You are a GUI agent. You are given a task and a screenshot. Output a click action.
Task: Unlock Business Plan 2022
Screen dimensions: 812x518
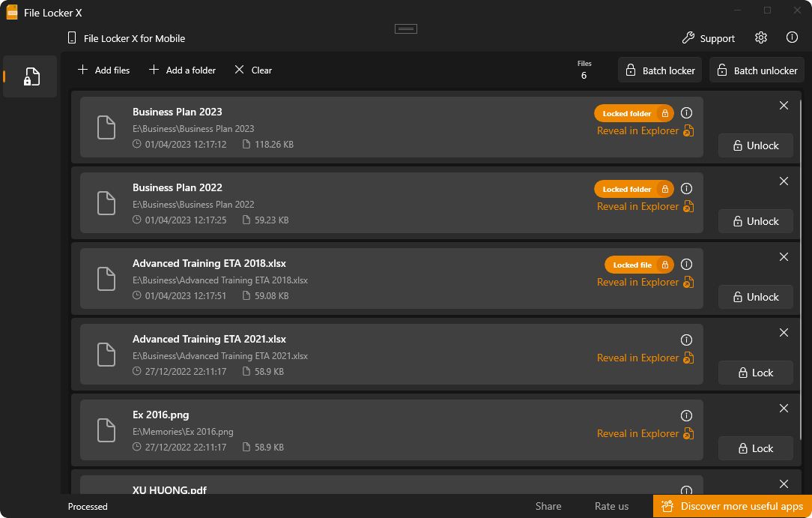click(756, 221)
